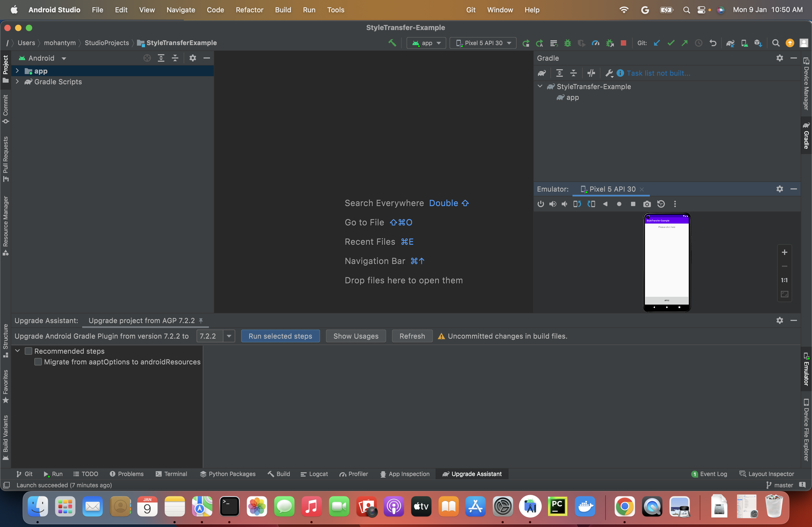Check Migrate from aaptOptions to androidResources
Screen dimensions: 812x527
tap(38, 362)
